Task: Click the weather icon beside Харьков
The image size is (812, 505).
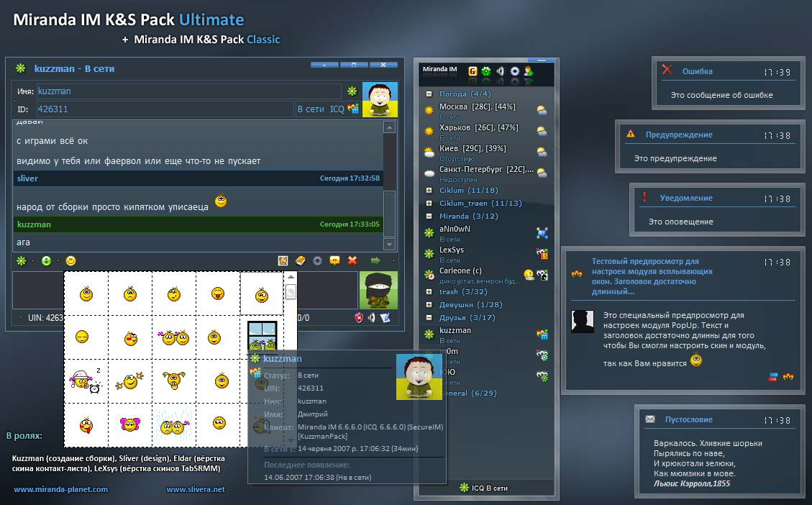Action: pos(542,131)
